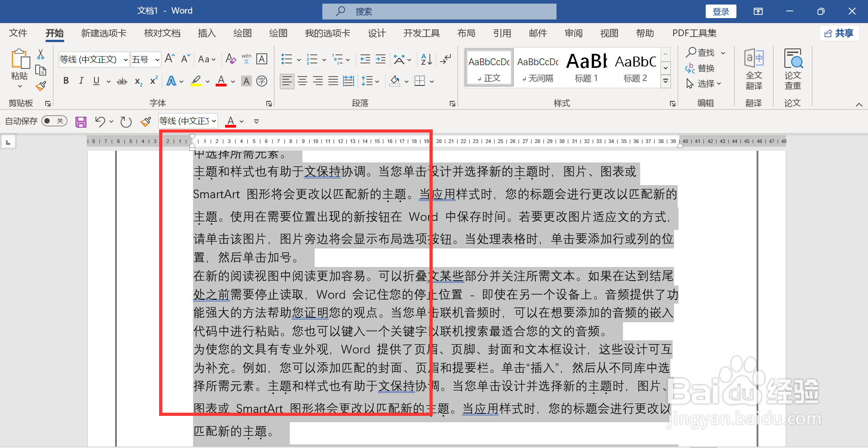Apply subscript formatting
Image resolution: width=868 pixels, height=448 pixels.
tap(138, 81)
